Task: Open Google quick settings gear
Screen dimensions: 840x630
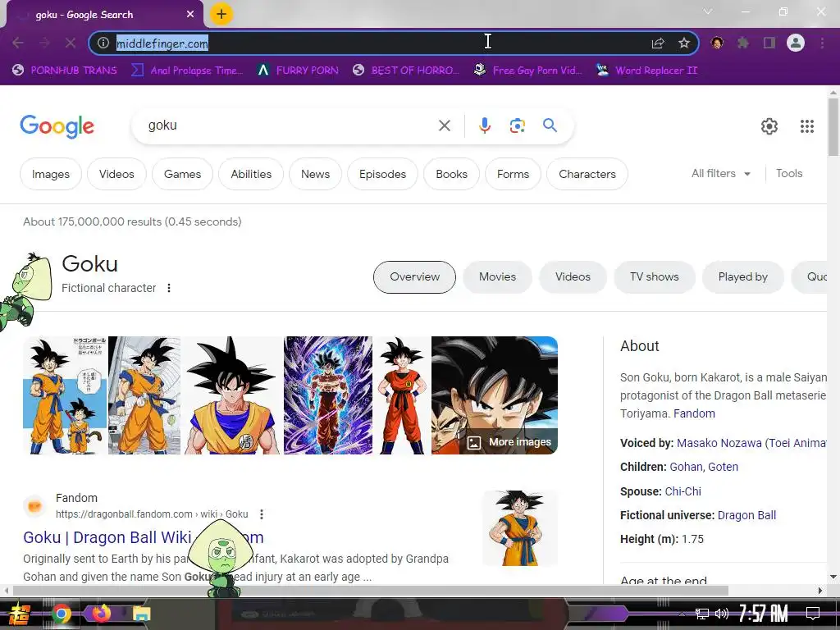Action: pos(769,126)
